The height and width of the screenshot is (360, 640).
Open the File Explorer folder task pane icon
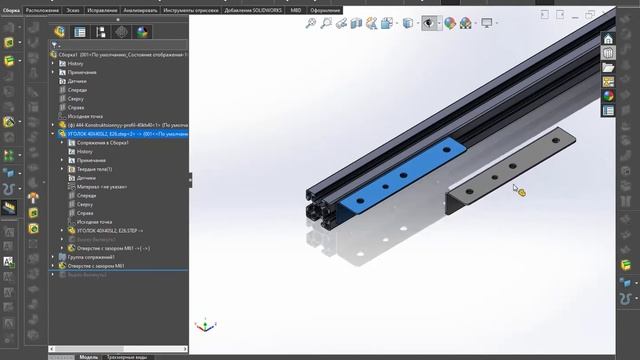608,67
